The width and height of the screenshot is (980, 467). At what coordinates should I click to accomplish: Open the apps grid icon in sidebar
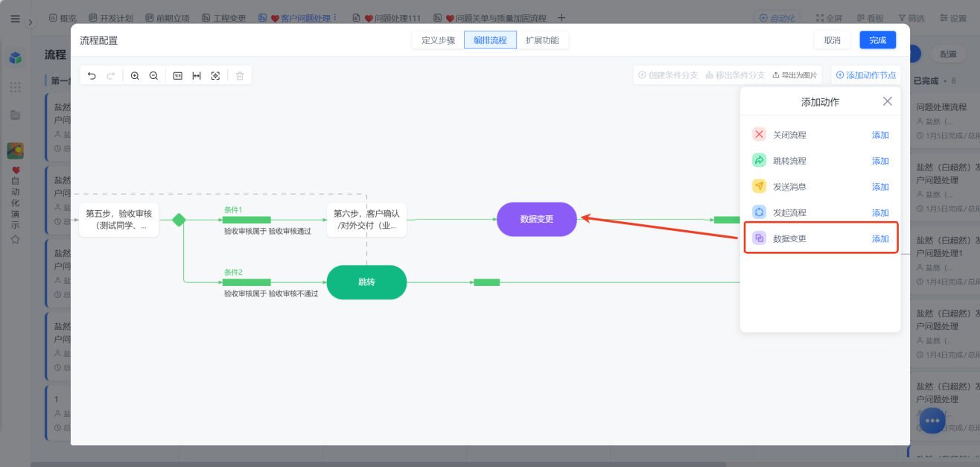(x=15, y=87)
